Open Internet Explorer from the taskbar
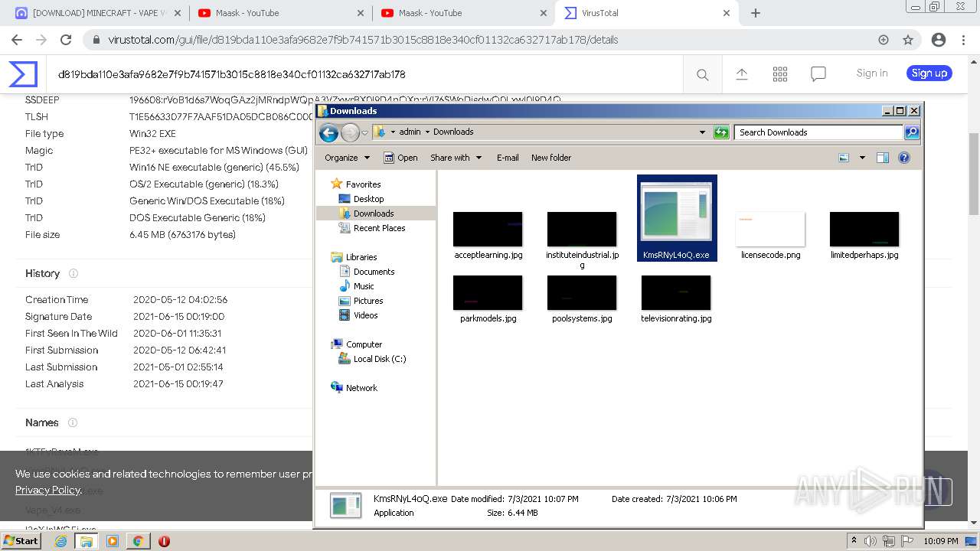 click(61, 541)
